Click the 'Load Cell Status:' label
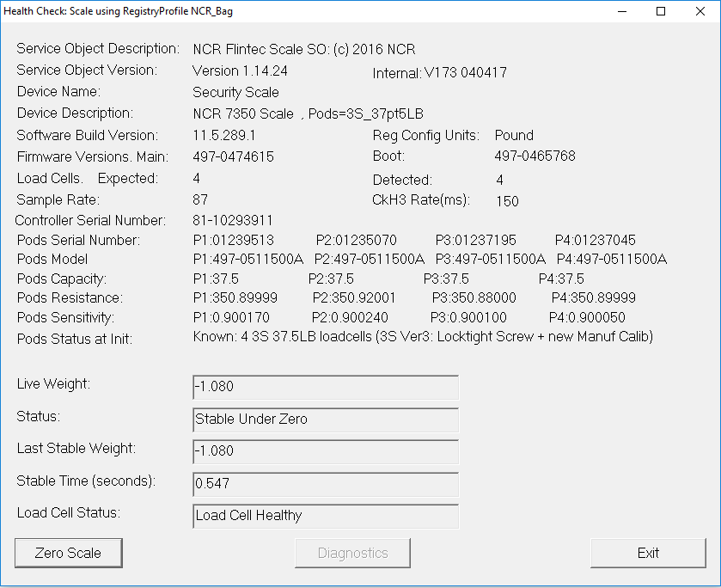The height and width of the screenshot is (588, 721). (x=69, y=512)
